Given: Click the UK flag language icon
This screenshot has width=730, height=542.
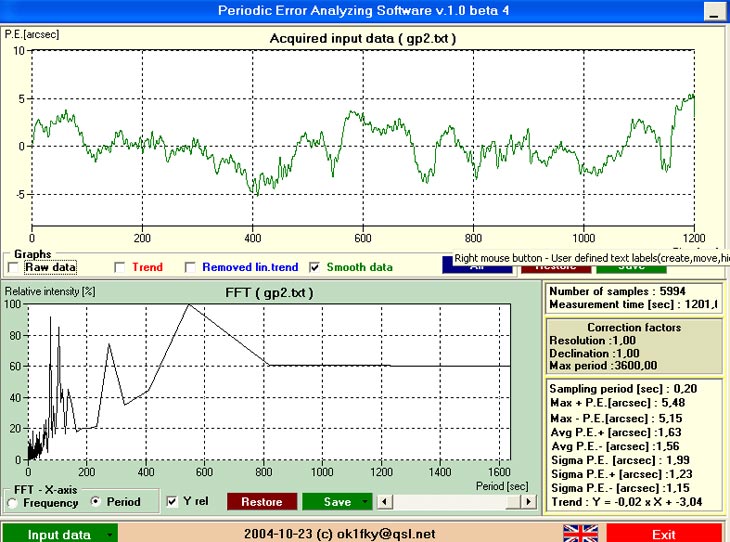Looking at the screenshot, I should click(x=580, y=534).
